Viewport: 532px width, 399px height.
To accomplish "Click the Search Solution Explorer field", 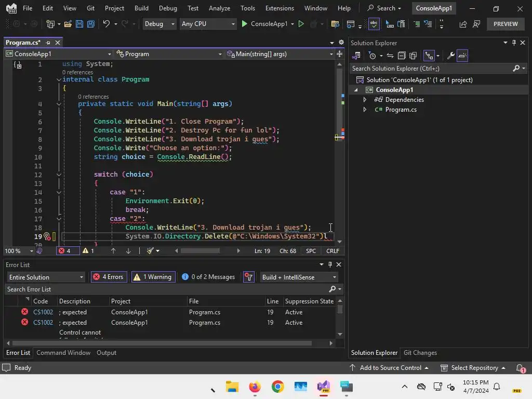I will tap(431, 69).
